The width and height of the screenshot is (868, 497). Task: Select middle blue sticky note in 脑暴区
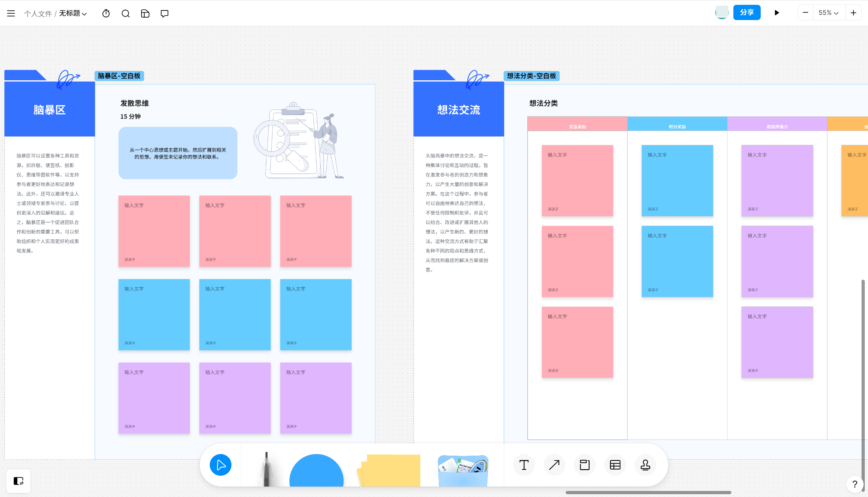point(235,315)
